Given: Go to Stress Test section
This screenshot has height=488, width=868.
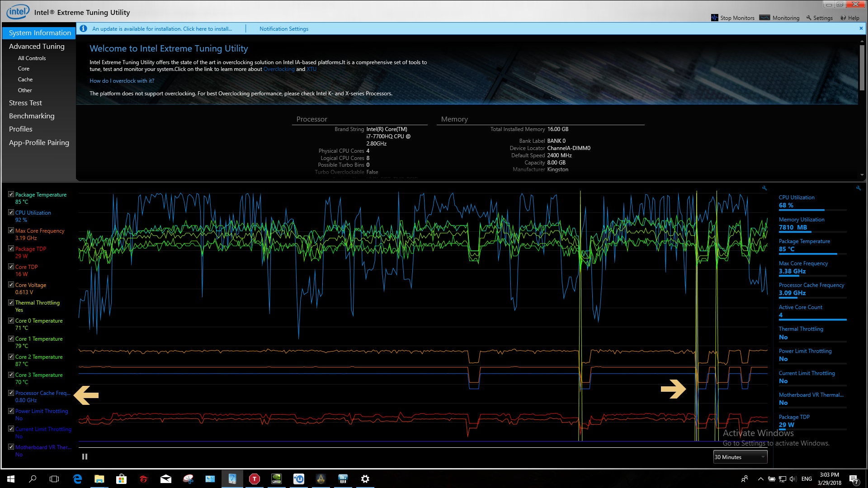Looking at the screenshot, I should tap(25, 103).
